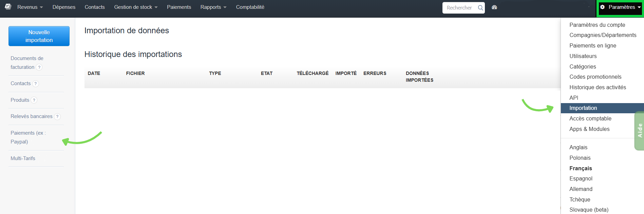Image resolution: width=644 pixels, height=214 pixels.
Task: Open Dépenses in the top navigation
Action: pyautogui.click(x=64, y=7)
